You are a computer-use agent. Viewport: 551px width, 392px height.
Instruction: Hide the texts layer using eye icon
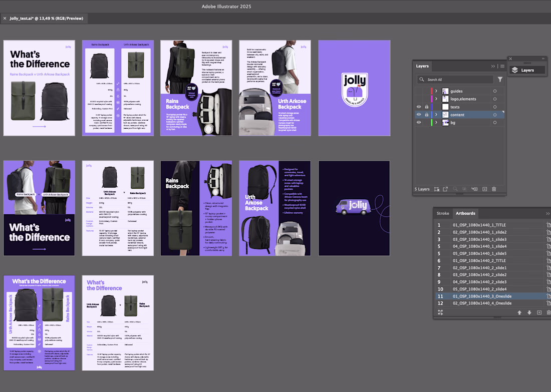(419, 107)
